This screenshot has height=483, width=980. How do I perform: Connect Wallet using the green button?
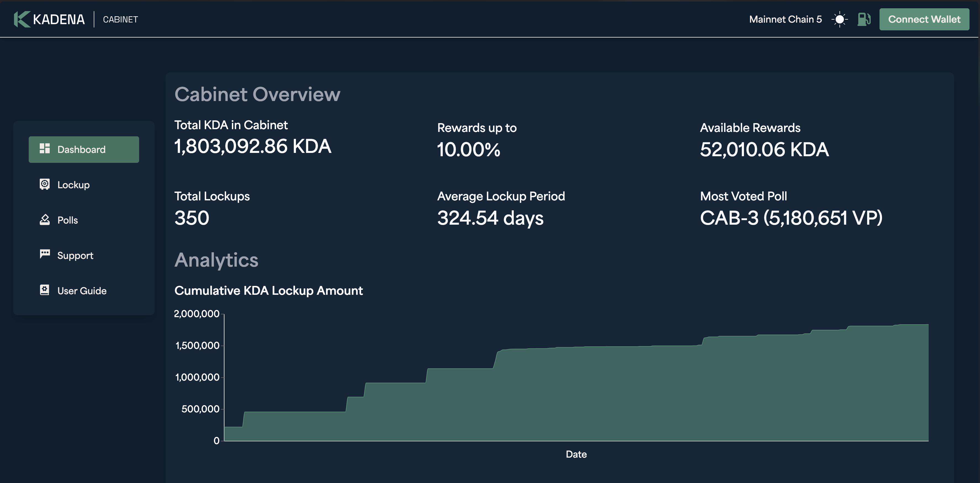pyautogui.click(x=924, y=19)
